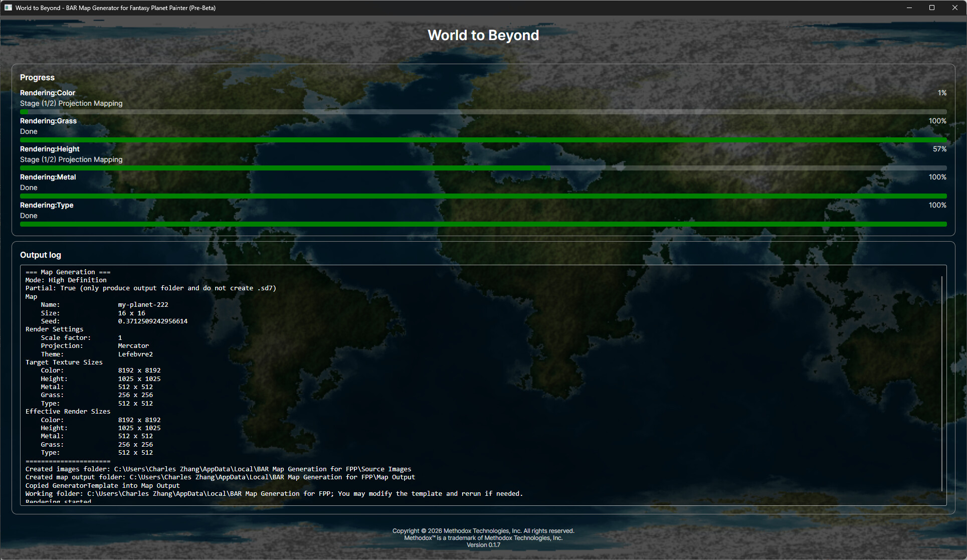Click the Version 0.1.7 footer text
967x560 pixels.
pos(483,544)
